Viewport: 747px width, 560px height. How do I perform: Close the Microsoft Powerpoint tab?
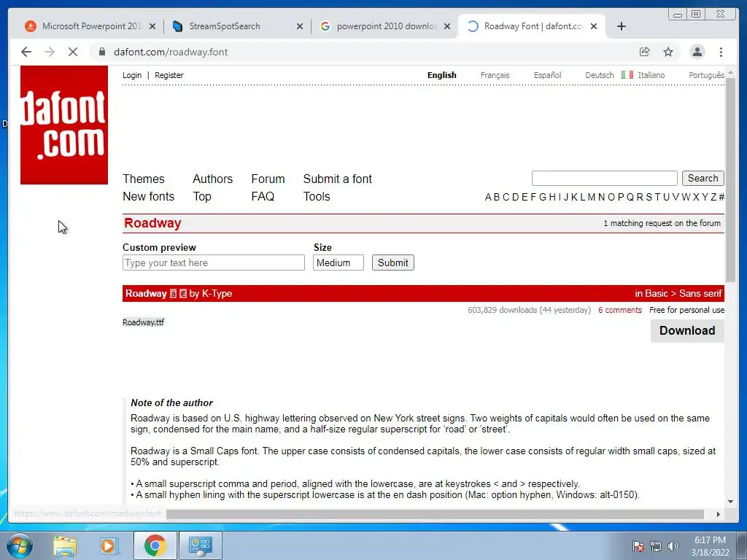coord(152,26)
